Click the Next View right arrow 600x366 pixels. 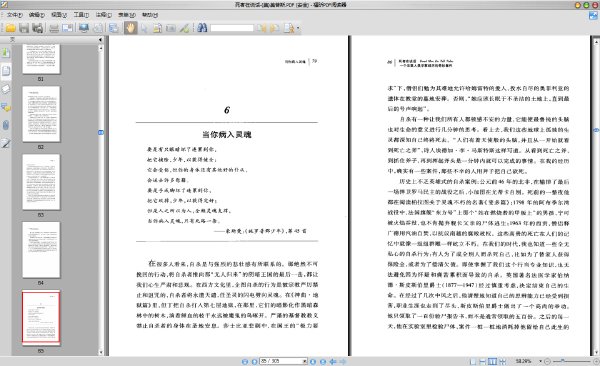pos(342,361)
